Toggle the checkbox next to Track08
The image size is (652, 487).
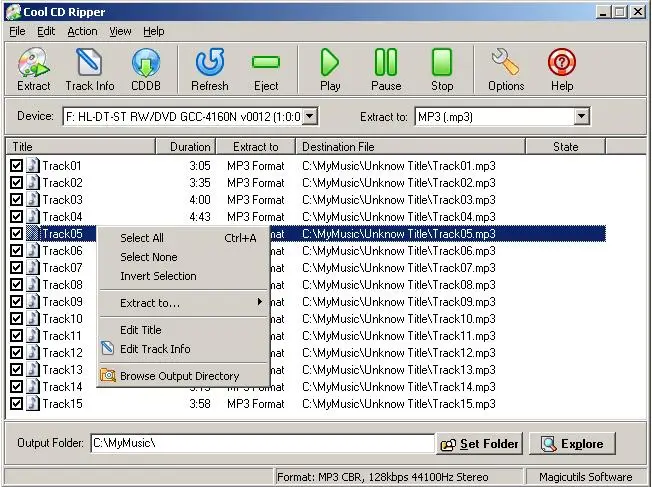16,285
